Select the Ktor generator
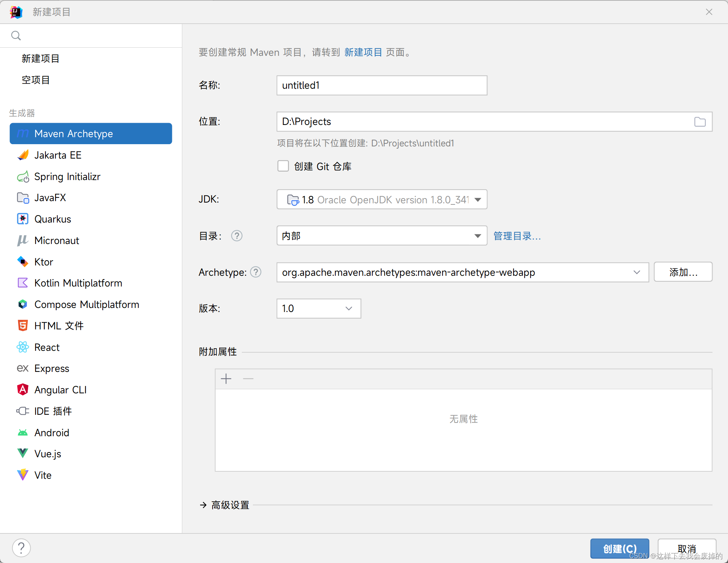This screenshot has height=563, width=728. point(43,262)
